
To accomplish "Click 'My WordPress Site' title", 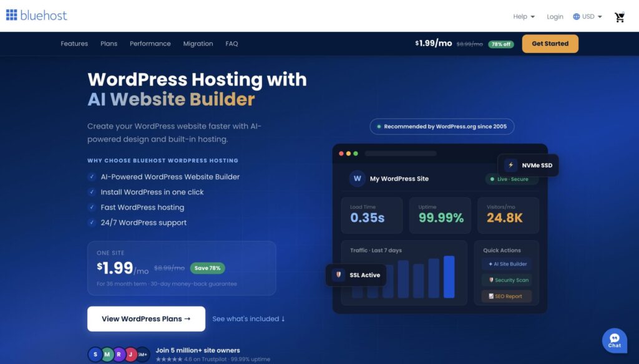I will coord(399,179).
